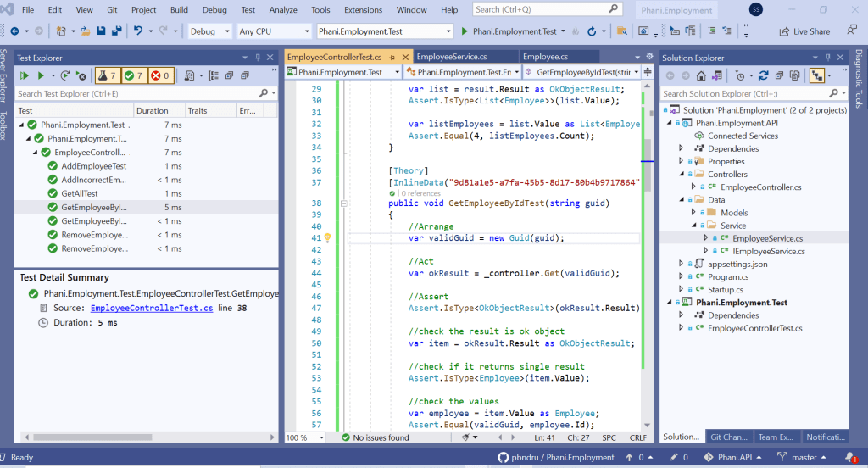The width and height of the screenshot is (868, 468).
Task: Click lightbulb quick actions icon on line 41
Action: pos(327,238)
